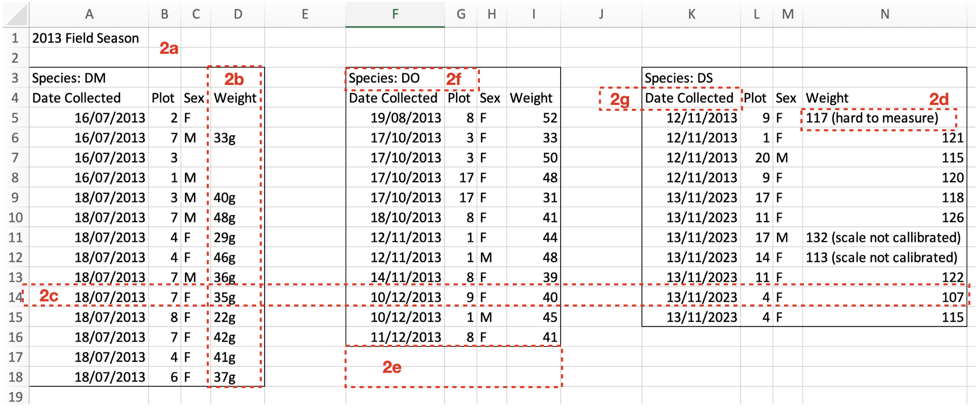Select row 19 header
Screen dimensions: 980x414
tap(15, 397)
